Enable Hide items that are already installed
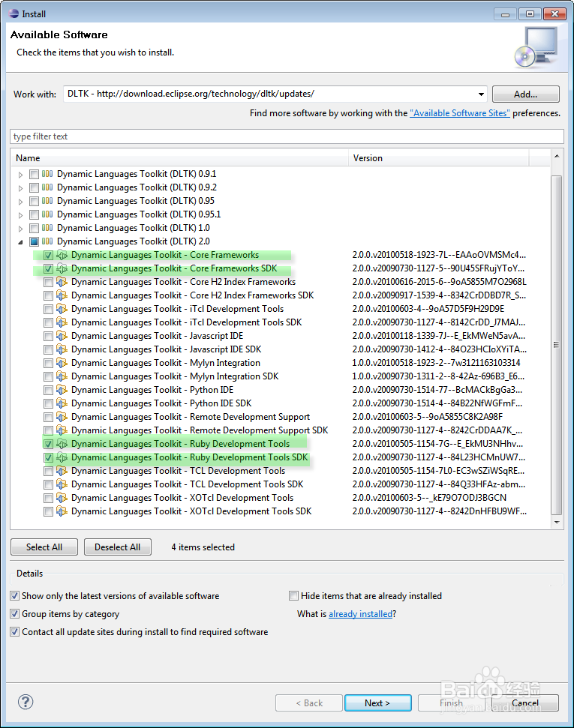Viewport: 574px width, 728px height. click(293, 596)
